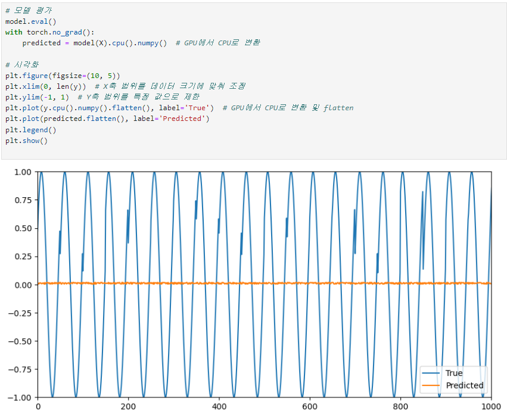Click the plt.plot line with label='True'
Viewport: 507px width, 420px height.
(x=110, y=108)
